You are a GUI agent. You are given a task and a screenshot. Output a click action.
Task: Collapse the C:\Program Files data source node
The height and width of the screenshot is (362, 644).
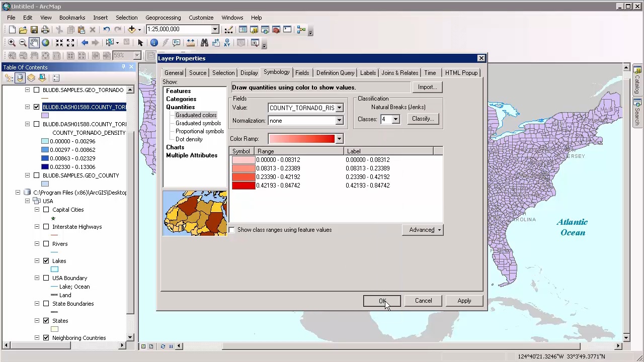[18, 193]
